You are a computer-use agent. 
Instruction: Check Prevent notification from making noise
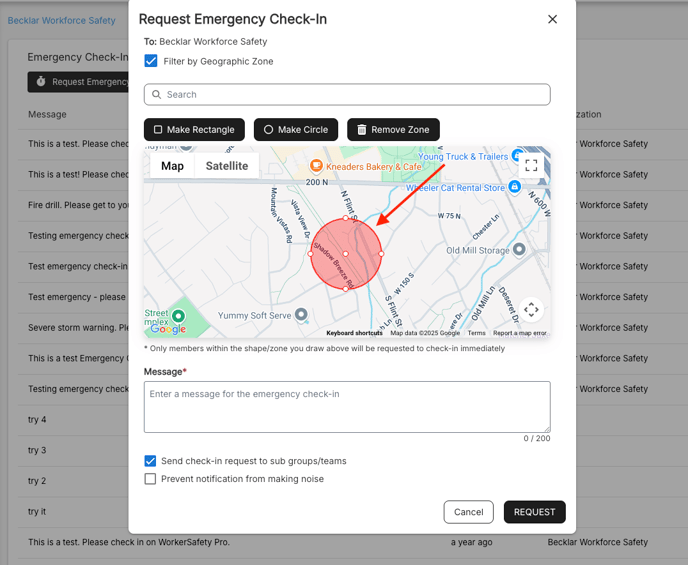(150, 479)
